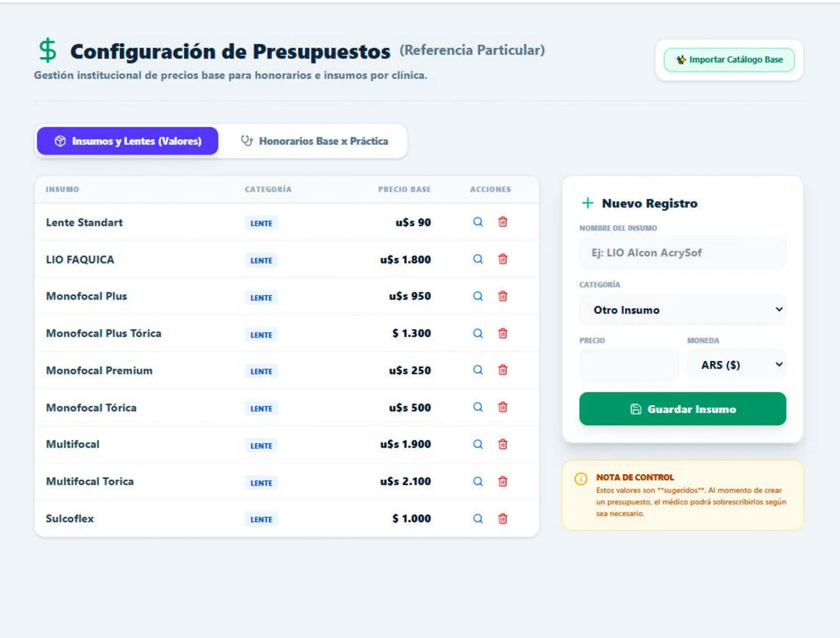This screenshot has width=840, height=638.
Task: Delete the Multifocal Torica entry
Action: click(502, 482)
